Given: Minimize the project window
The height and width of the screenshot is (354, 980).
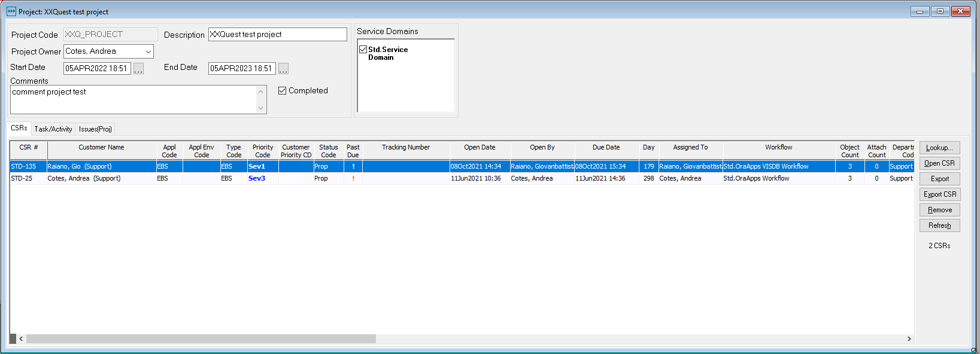Looking at the screenshot, I should pos(920,11).
